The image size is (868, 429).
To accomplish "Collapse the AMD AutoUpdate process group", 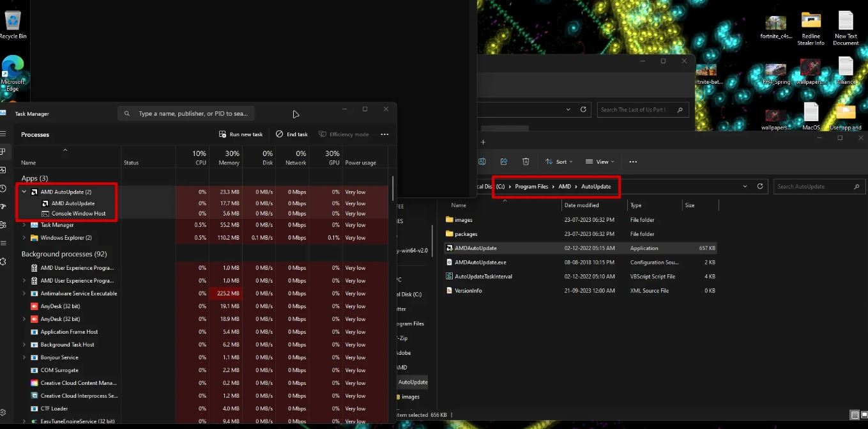I will click(24, 192).
